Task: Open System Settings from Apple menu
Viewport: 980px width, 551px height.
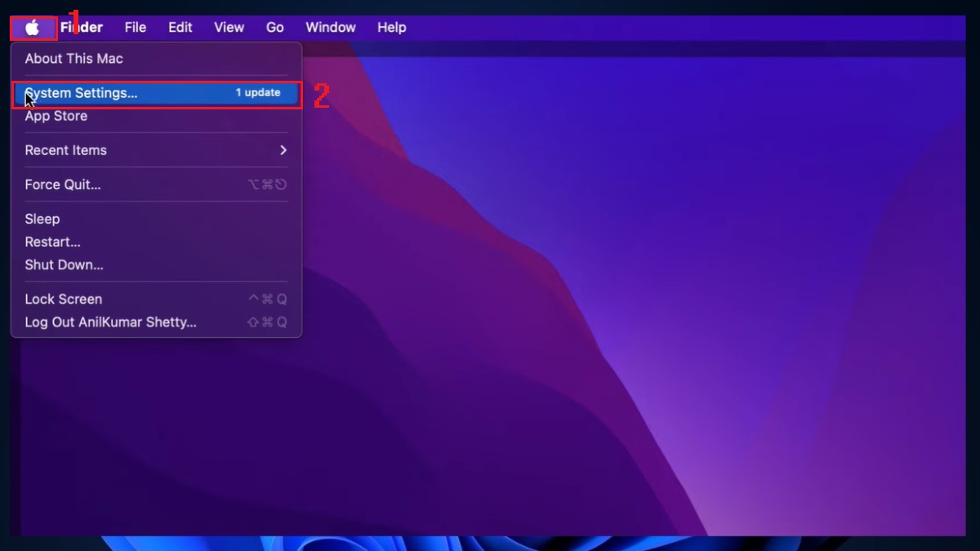Action: click(x=156, y=93)
